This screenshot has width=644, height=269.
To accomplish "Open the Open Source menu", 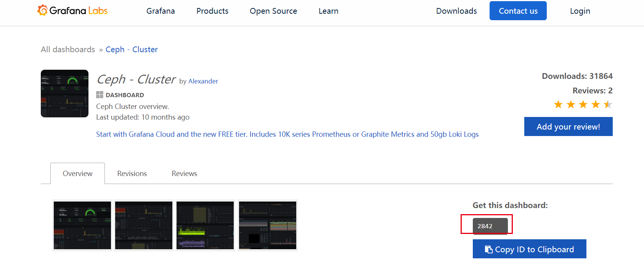I will [x=273, y=11].
